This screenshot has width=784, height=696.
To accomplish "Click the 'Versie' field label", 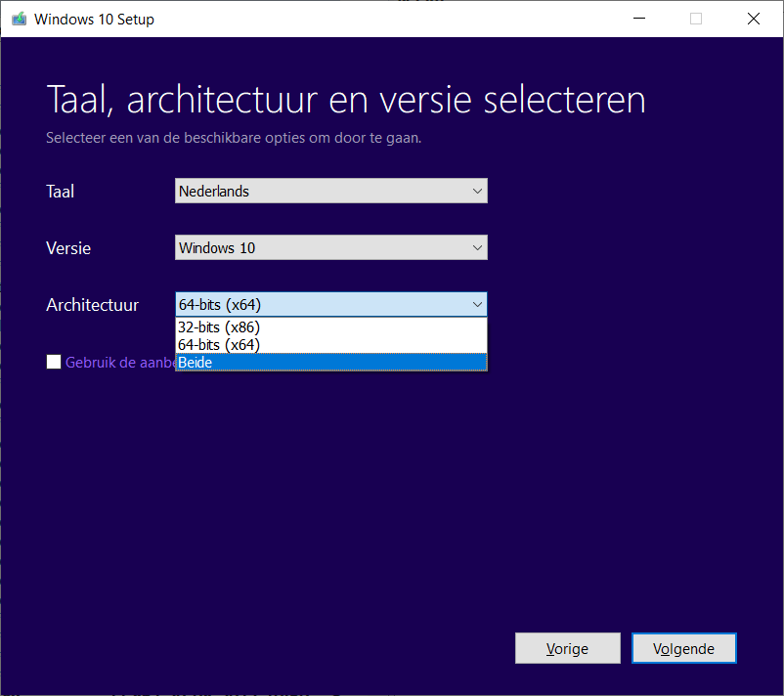I will [68, 248].
